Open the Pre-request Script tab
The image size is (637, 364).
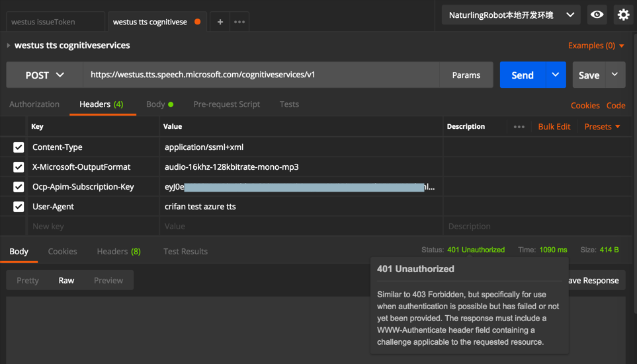click(x=226, y=104)
